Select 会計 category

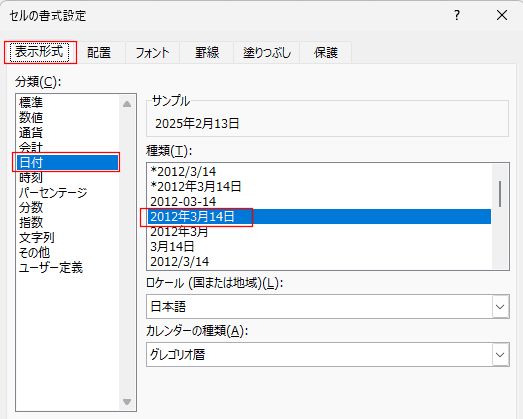click(x=68, y=147)
